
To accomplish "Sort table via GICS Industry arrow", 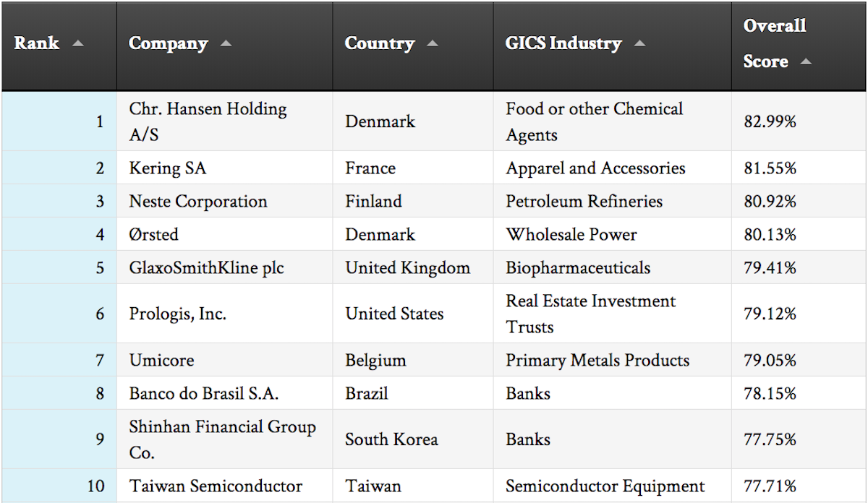I will click(x=639, y=44).
